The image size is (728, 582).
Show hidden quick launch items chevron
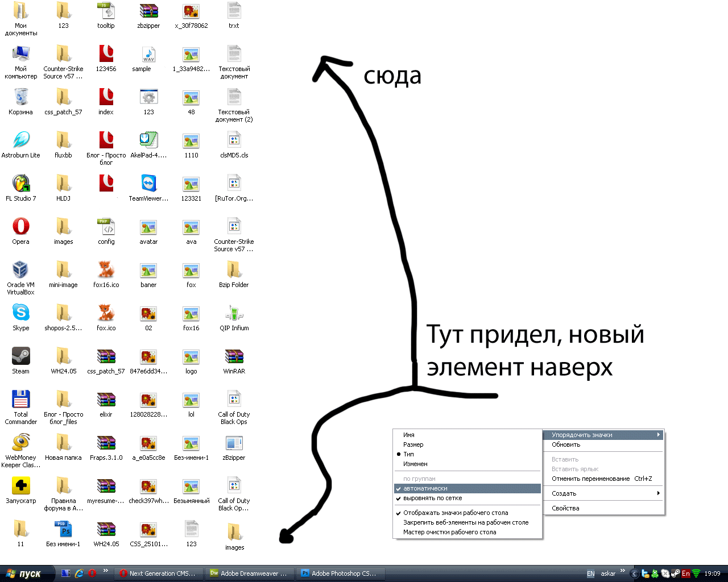(x=105, y=571)
